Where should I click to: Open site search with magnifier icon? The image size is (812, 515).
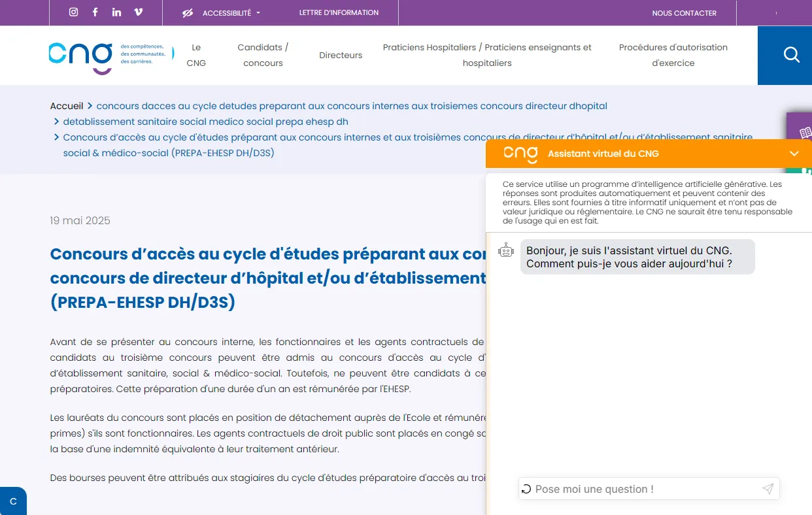791,55
